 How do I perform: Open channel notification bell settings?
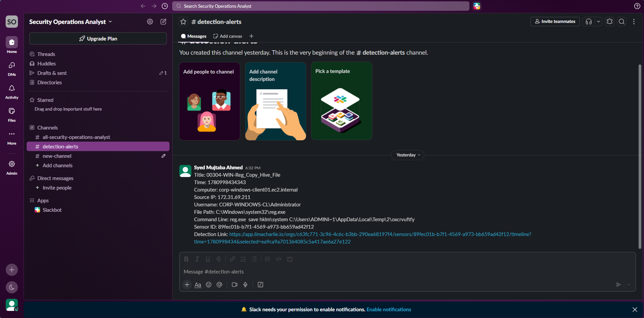point(610,22)
